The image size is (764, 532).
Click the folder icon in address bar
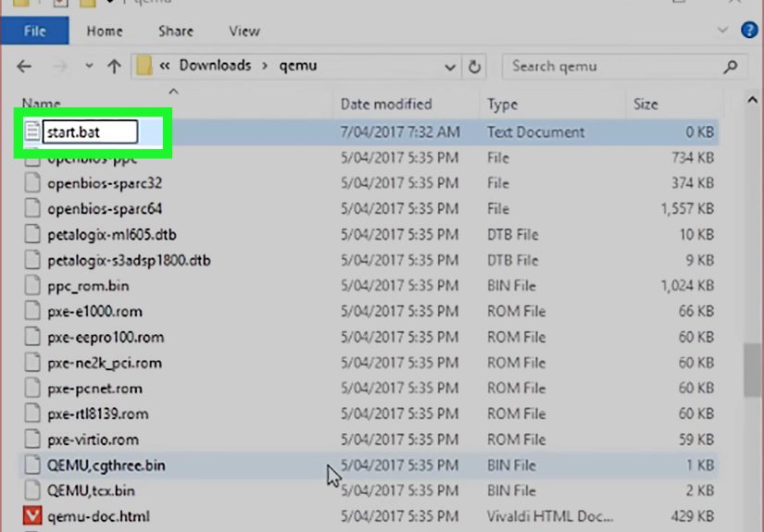[x=144, y=66]
